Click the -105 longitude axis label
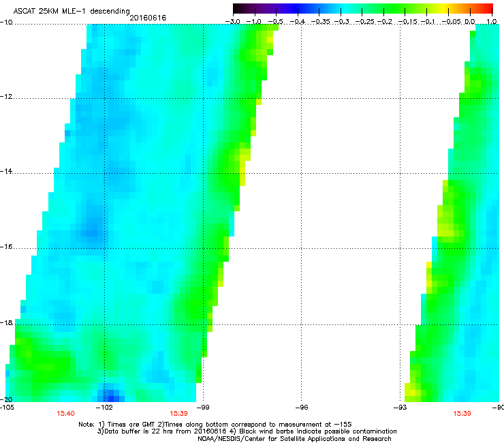504x443 pixels. point(7,408)
